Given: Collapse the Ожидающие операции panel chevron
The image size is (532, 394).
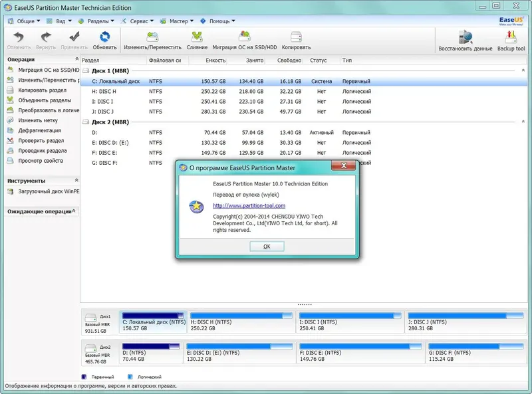Looking at the screenshot, I should pos(74,211).
